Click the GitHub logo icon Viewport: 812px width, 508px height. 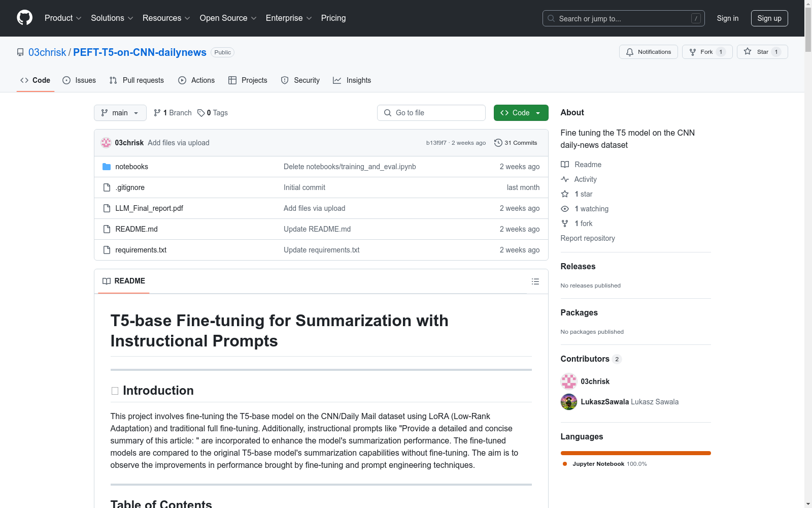click(x=24, y=18)
